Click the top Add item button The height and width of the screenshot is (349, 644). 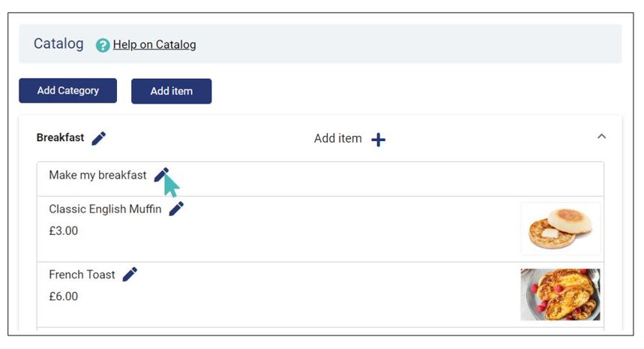pyautogui.click(x=171, y=92)
